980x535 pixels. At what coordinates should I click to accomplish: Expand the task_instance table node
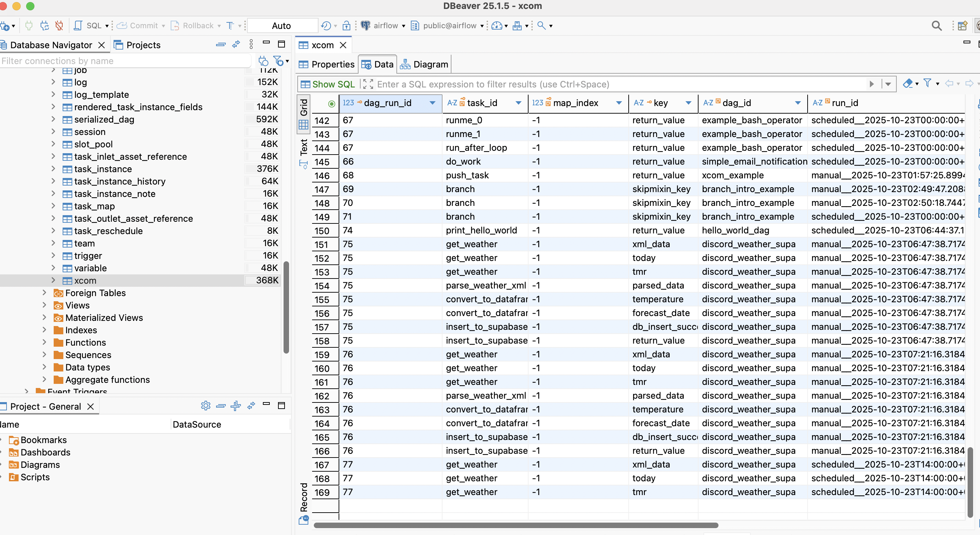(x=53, y=169)
